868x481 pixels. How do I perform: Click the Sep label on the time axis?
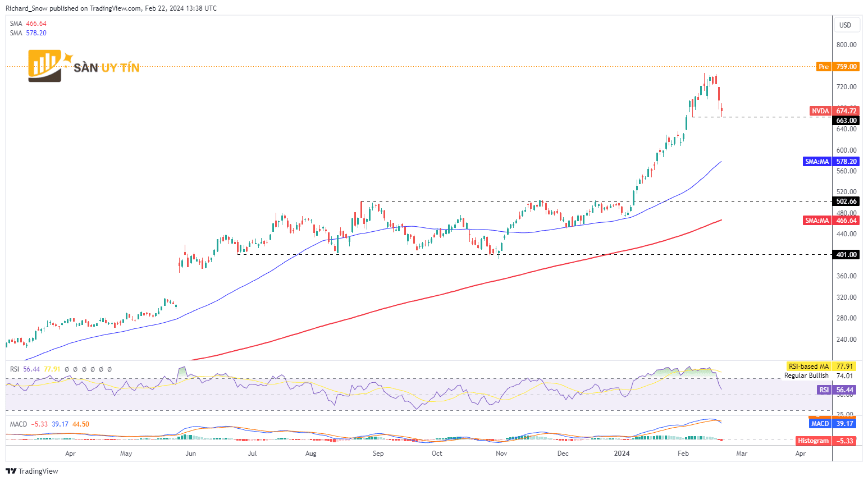378,453
